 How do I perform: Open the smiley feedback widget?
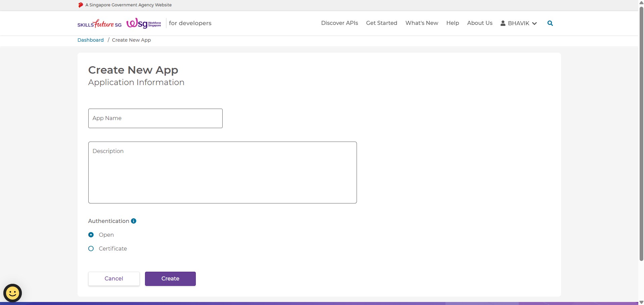13,293
